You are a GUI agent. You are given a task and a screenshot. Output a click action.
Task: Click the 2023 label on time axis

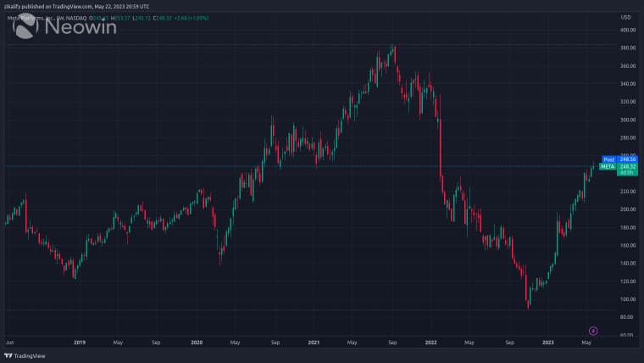coord(548,343)
